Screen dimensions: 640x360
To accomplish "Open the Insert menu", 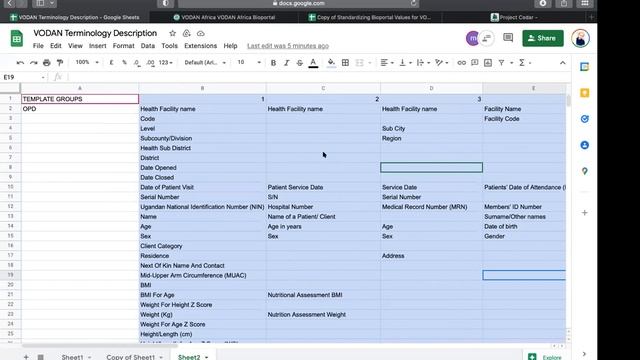I will click(x=98, y=46).
